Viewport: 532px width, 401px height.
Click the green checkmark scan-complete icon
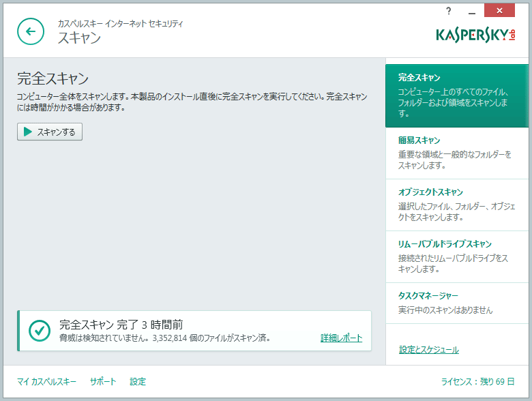pos(40,331)
